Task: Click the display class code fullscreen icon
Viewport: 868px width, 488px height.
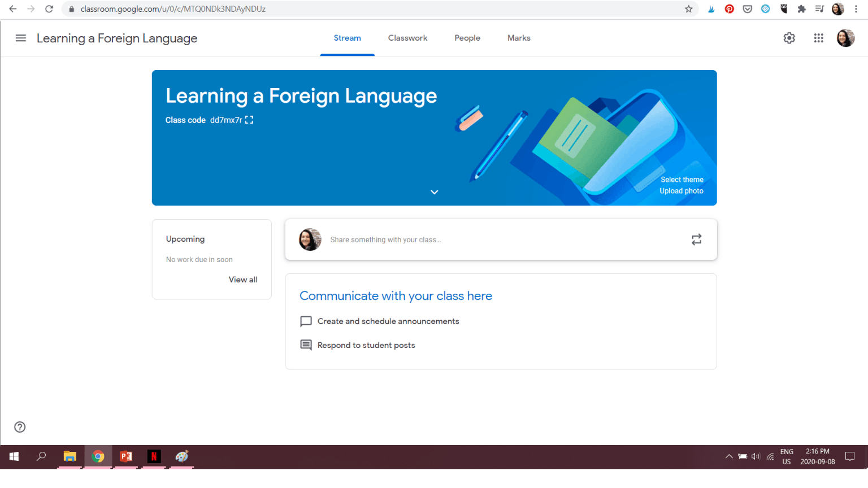Action: pyautogui.click(x=249, y=120)
